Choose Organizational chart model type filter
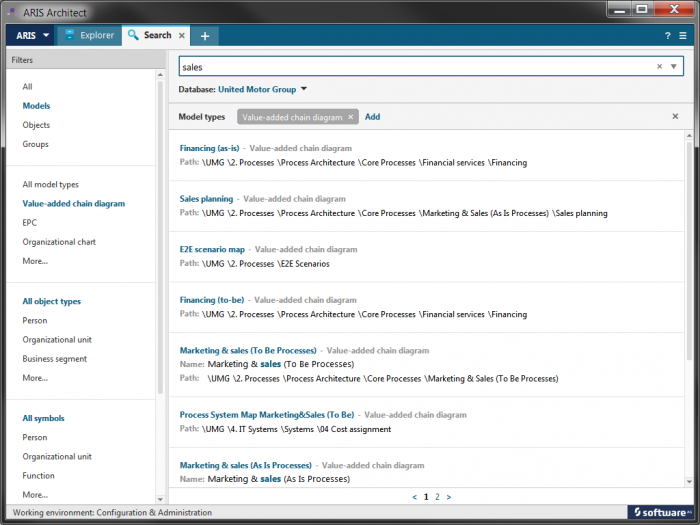 coord(59,242)
